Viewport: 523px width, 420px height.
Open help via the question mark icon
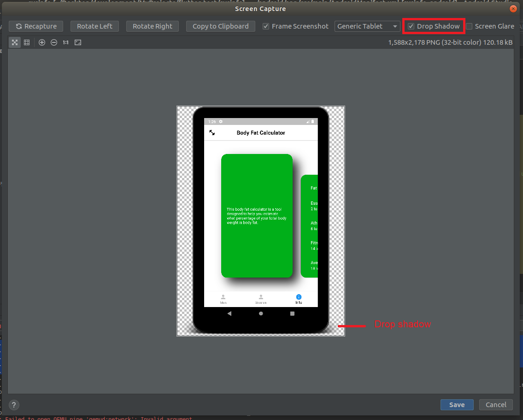click(14, 405)
